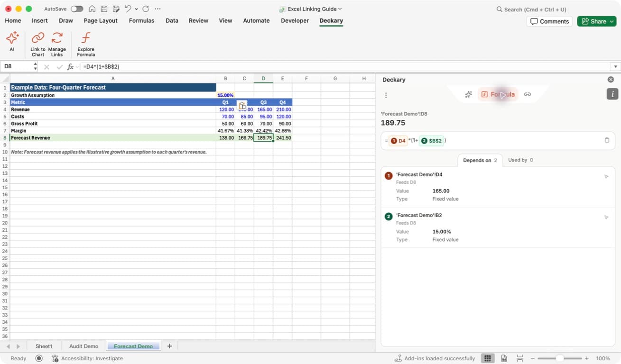Select cell B2 with 15.00% growth

tap(225, 95)
